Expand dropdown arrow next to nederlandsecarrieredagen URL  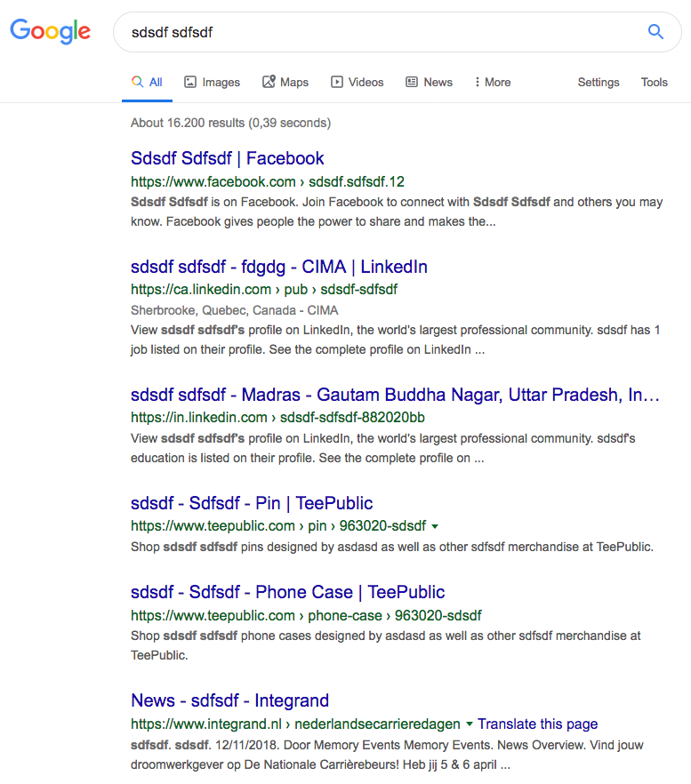[470, 724]
